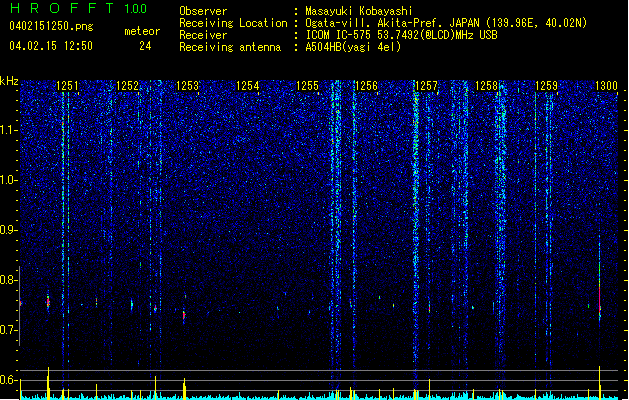Select the 1.00 version number
629x400 pixels.
click(x=135, y=9)
